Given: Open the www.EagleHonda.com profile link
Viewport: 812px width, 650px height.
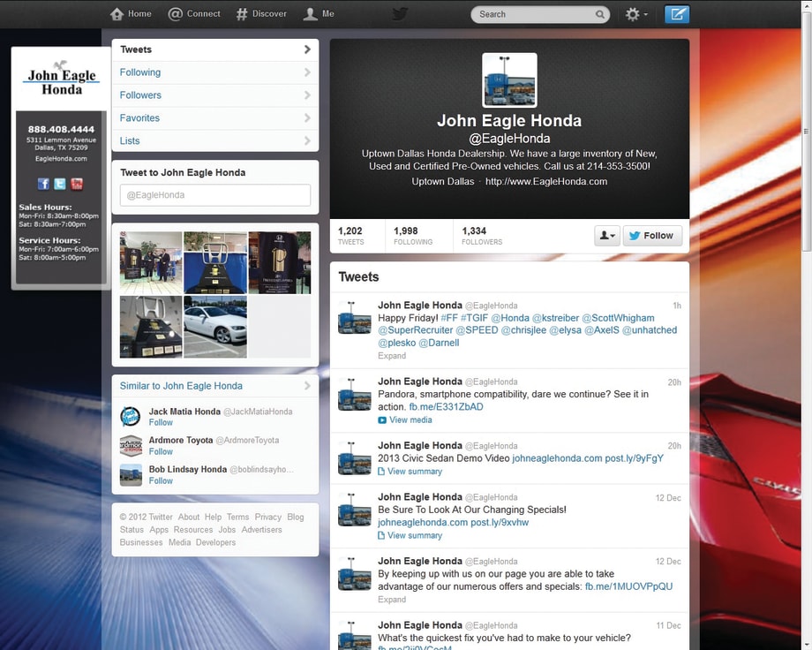Looking at the screenshot, I should pos(546,182).
